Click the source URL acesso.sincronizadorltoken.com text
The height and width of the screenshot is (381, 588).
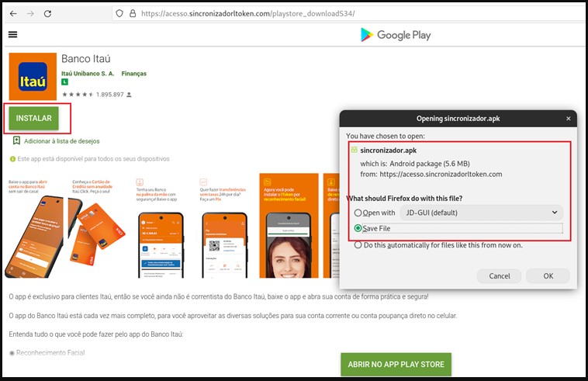441,174
